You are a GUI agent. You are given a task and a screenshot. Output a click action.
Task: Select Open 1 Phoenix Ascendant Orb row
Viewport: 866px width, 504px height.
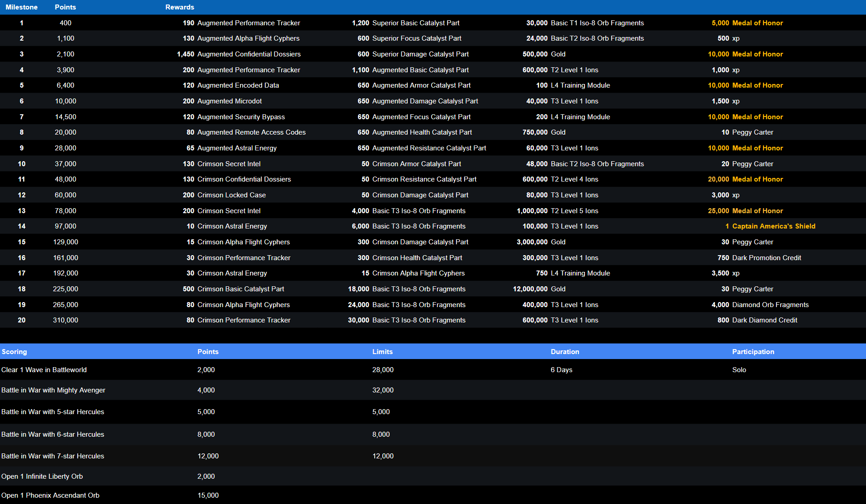tap(50, 495)
